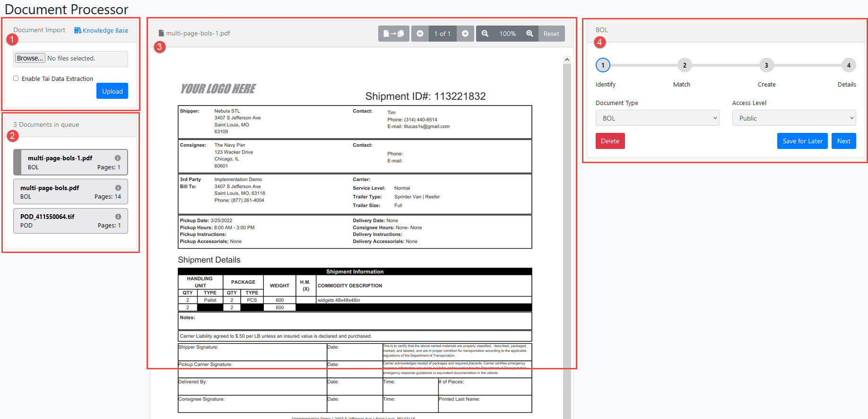Click the 'Shipment ID#: 113221832' heading

[425, 96]
